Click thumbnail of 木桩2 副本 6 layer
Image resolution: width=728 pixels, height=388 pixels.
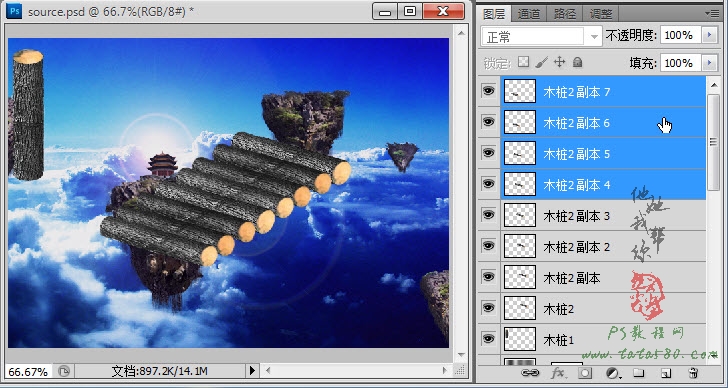520,122
